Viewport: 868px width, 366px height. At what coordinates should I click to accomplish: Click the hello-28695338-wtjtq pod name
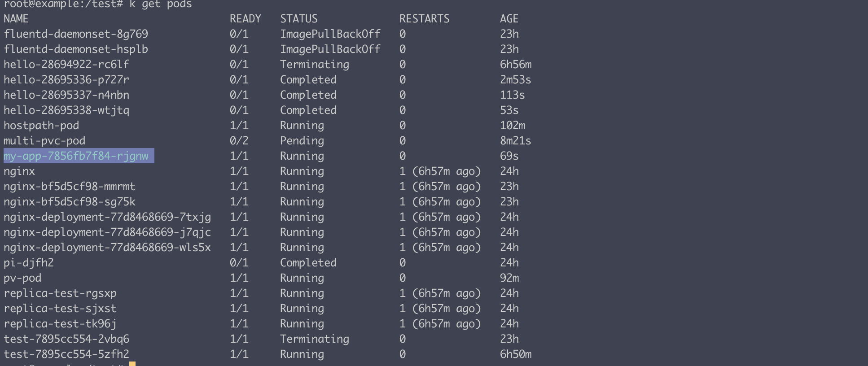point(66,110)
